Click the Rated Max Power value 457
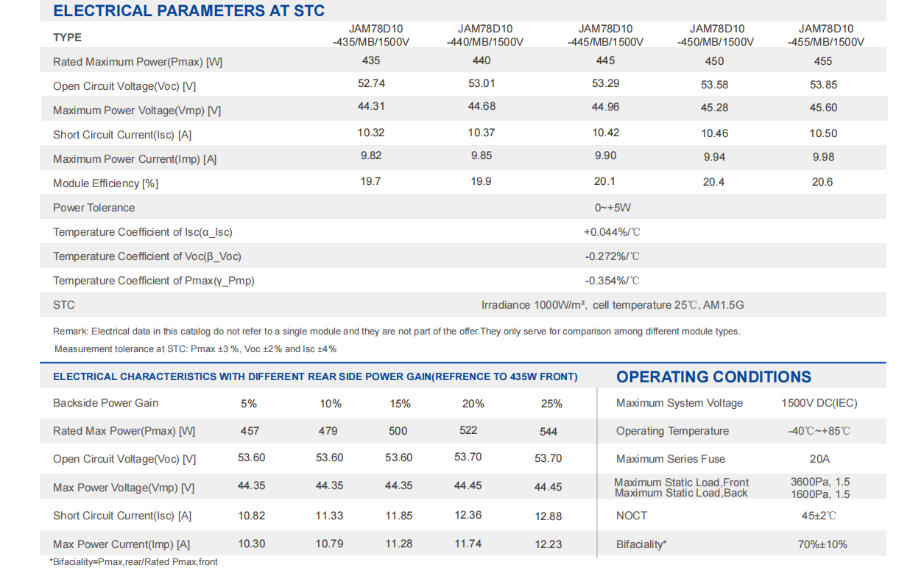The width and height of the screenshot is (924, 568). (250, 431)
